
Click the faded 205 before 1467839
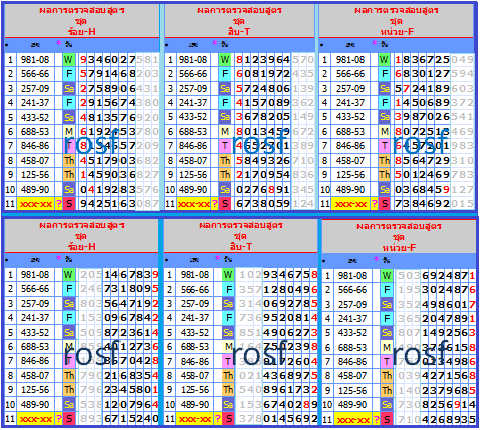[x=90, y=275]
